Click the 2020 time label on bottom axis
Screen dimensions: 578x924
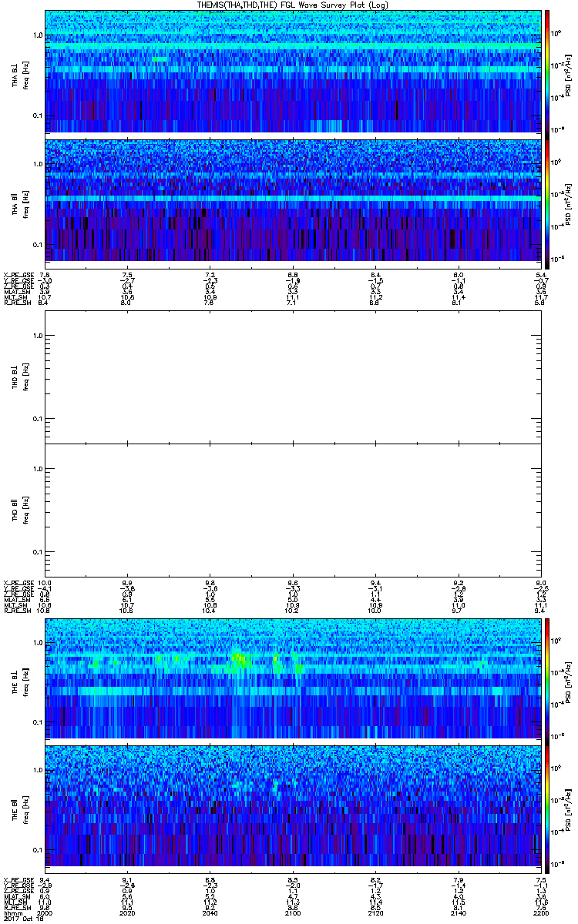coord(127,912)
